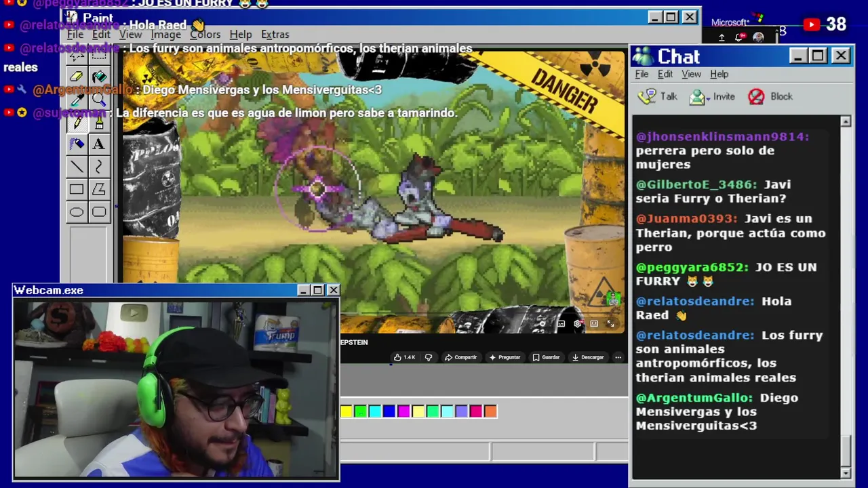Select the Brush tool in Paint
868x488 pixels.
point(99,122)
